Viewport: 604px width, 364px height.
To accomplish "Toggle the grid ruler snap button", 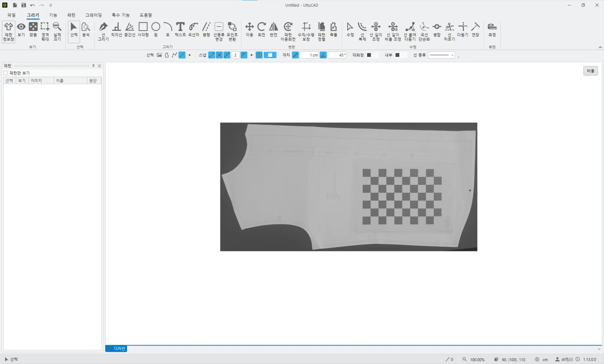I will (x=295, y=55).
